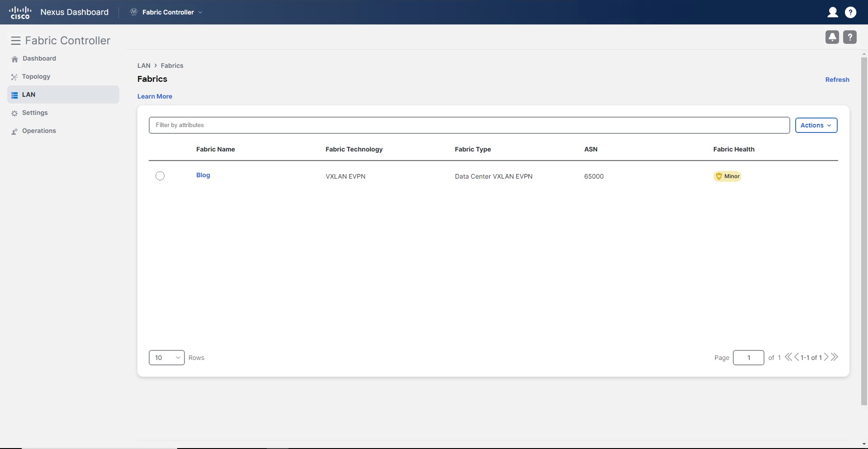
Task: Go to last page arrows
Action: coord(835,357)
